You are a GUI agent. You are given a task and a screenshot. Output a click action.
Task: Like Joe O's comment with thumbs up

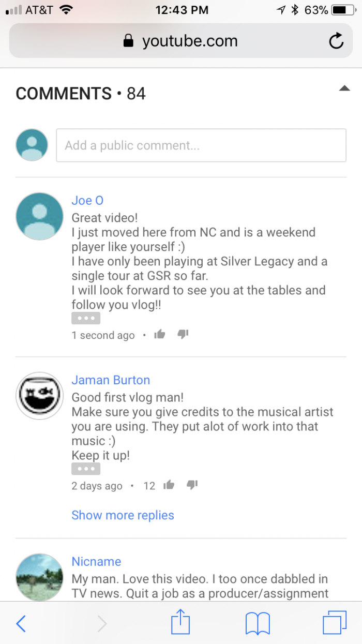pos(160,335)
